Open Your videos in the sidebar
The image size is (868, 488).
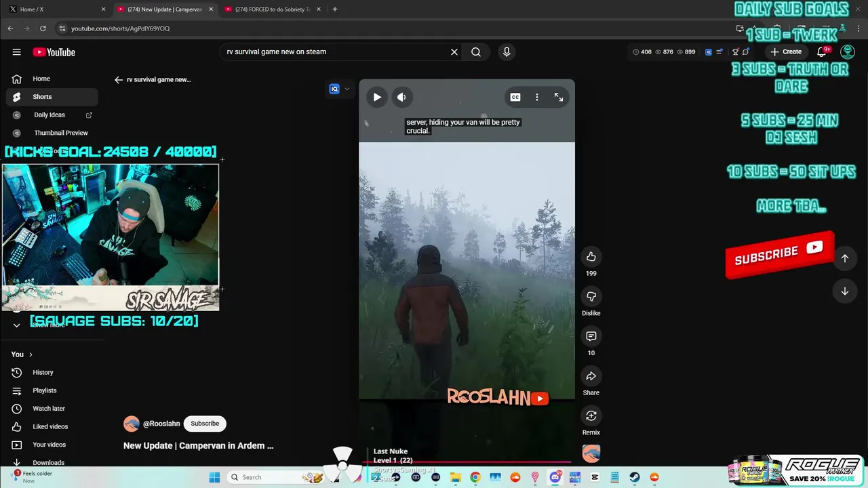52,445
